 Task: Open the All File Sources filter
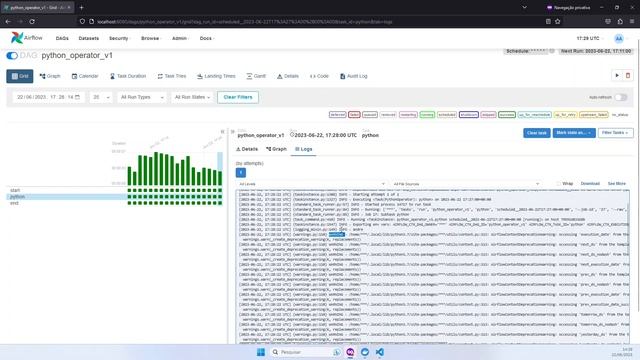[466, 184]
